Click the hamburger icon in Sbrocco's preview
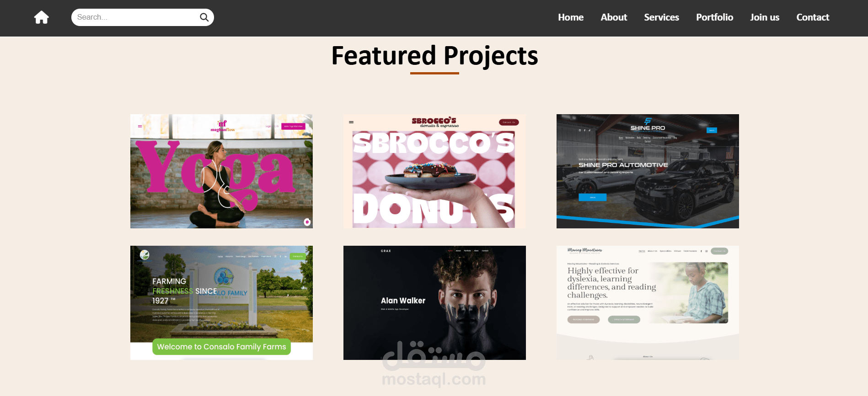 click(x=351, y=122)
